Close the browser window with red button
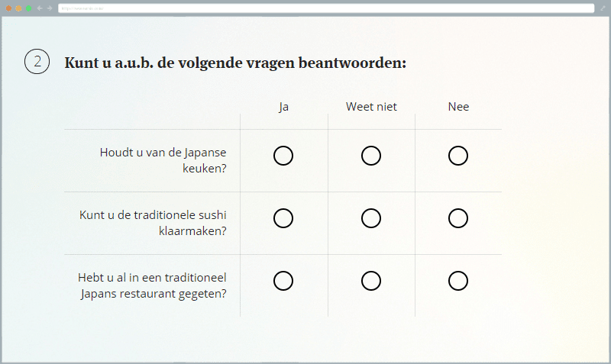This screenshot has width=611, height=364. [x=8, y=8]
